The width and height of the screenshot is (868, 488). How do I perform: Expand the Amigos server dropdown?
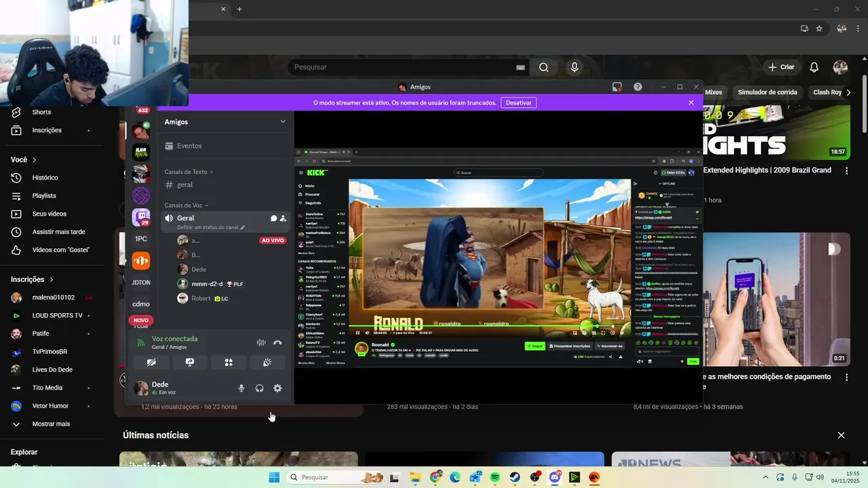click(x=283, y=121)
